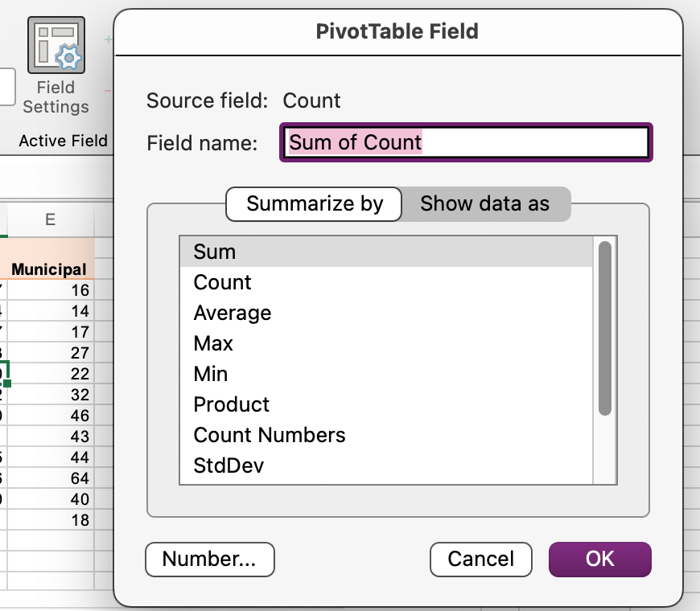
Task: Choose Count in the summarize list
Action: [386, 282]
